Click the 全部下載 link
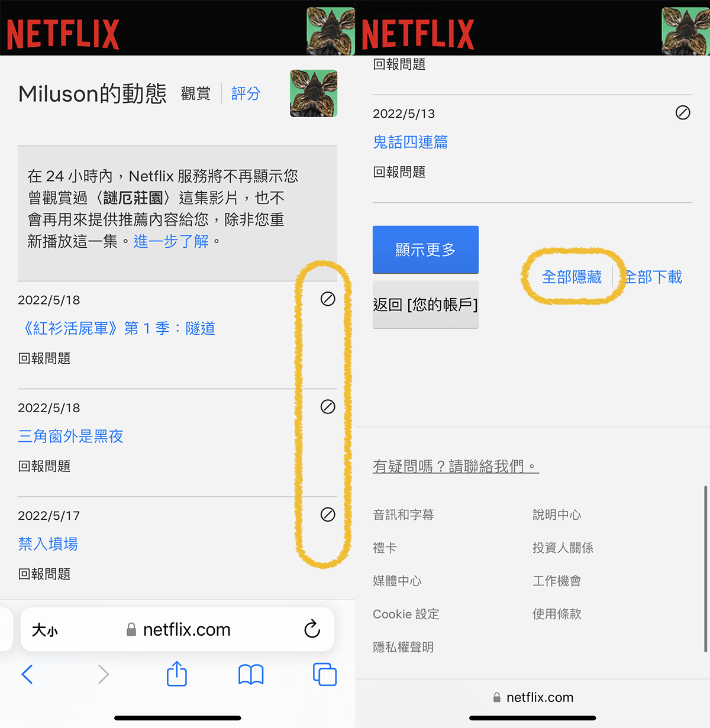Viewport: 710px width, 728px height. tap(654, 277)
